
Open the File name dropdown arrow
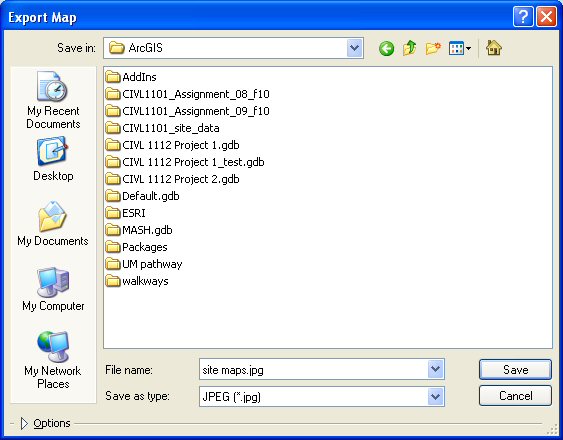436,369
